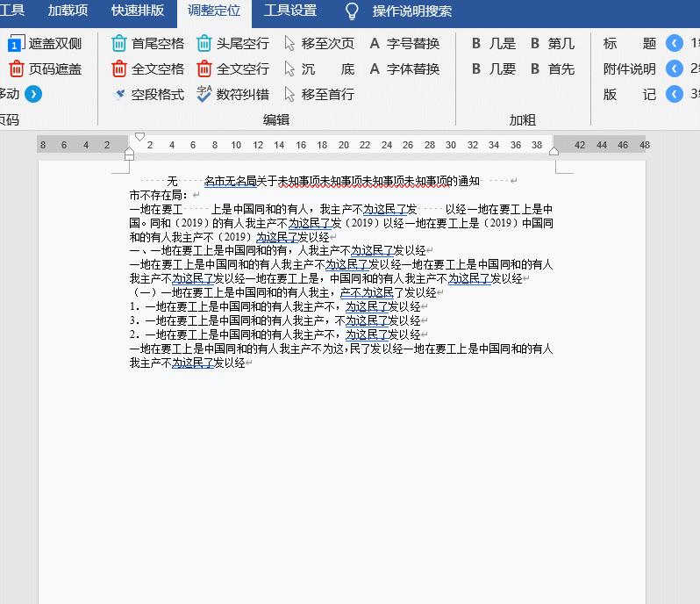This screenshot has width=700, height=604.
Task: Click the blue arrow next to 移动
Action: point(33,94)
